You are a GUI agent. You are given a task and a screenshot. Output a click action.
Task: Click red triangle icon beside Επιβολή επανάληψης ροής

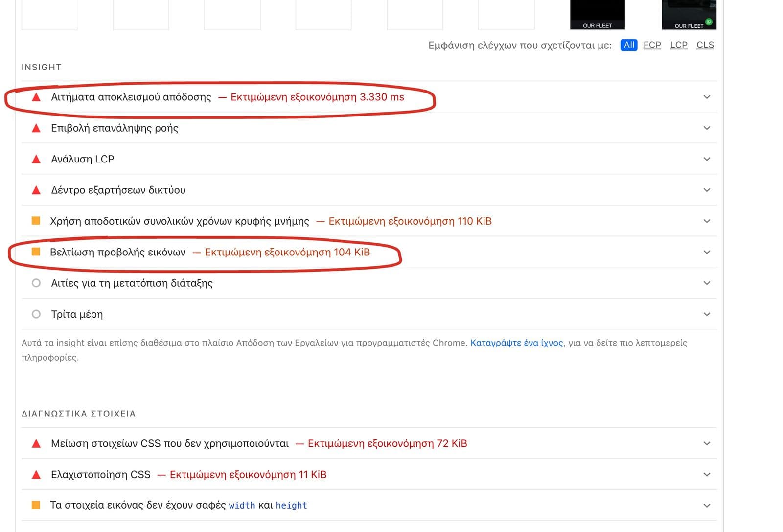point(36,128)
